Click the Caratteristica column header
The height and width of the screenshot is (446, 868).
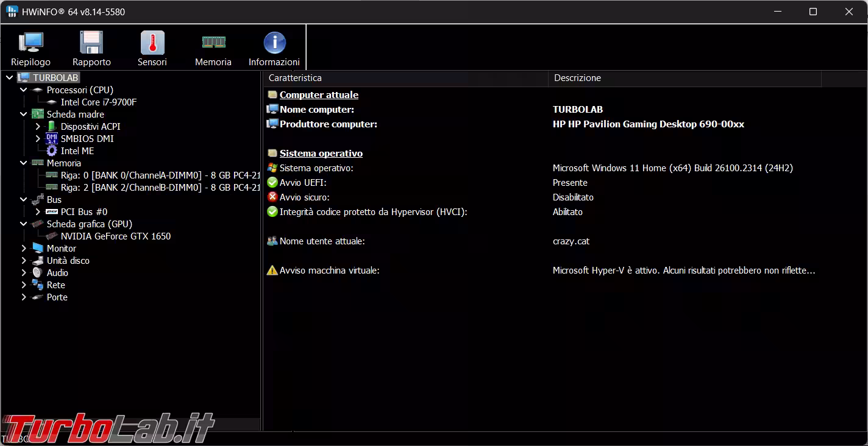(x=295, y=78)
